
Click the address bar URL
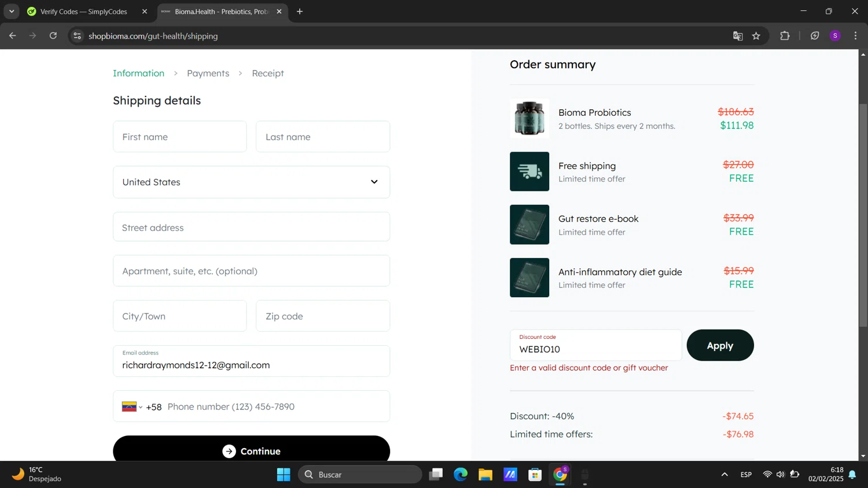point(153,36)
